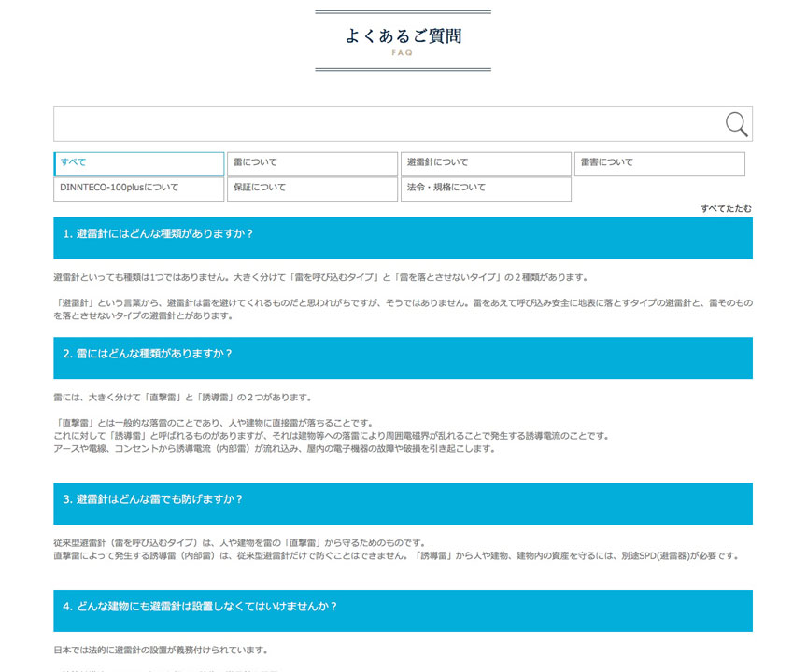Switch to 雷害について category
Screen dimensions: 807x672
658,163
